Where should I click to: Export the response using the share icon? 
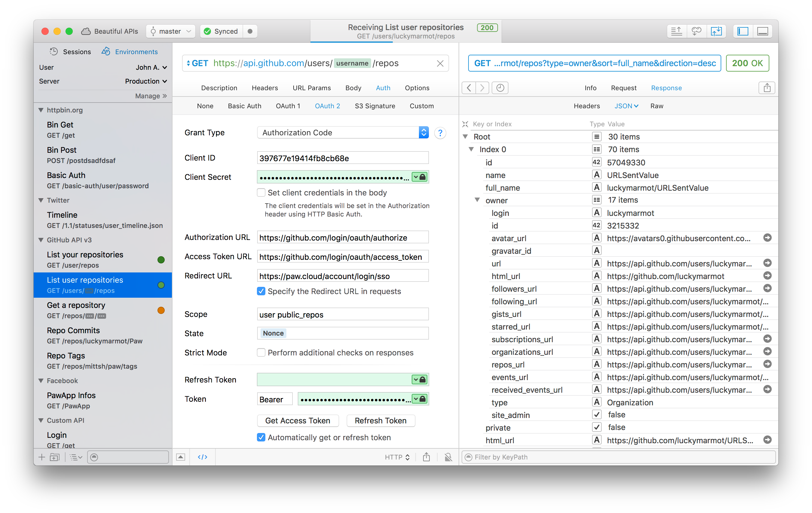point(767,88)
